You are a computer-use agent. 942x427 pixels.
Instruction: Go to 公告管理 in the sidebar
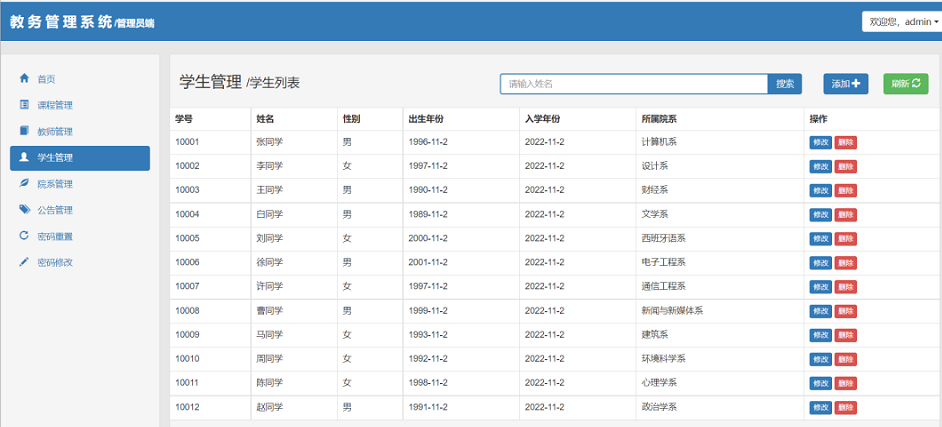(80, 210)
